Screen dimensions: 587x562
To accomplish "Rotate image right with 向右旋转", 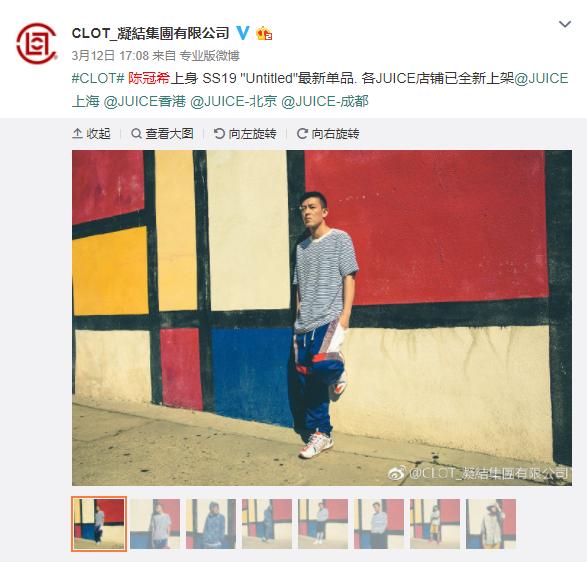I will point(328,134).
